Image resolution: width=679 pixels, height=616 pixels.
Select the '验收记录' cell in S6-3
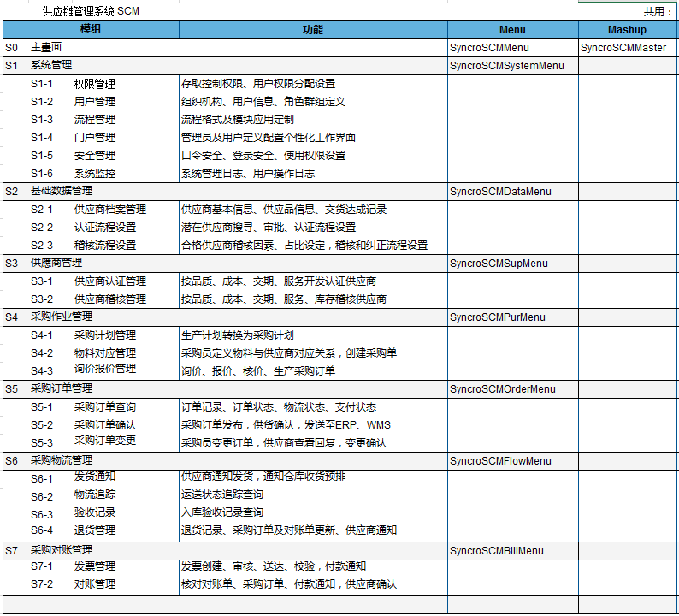(x=94, y=512)
